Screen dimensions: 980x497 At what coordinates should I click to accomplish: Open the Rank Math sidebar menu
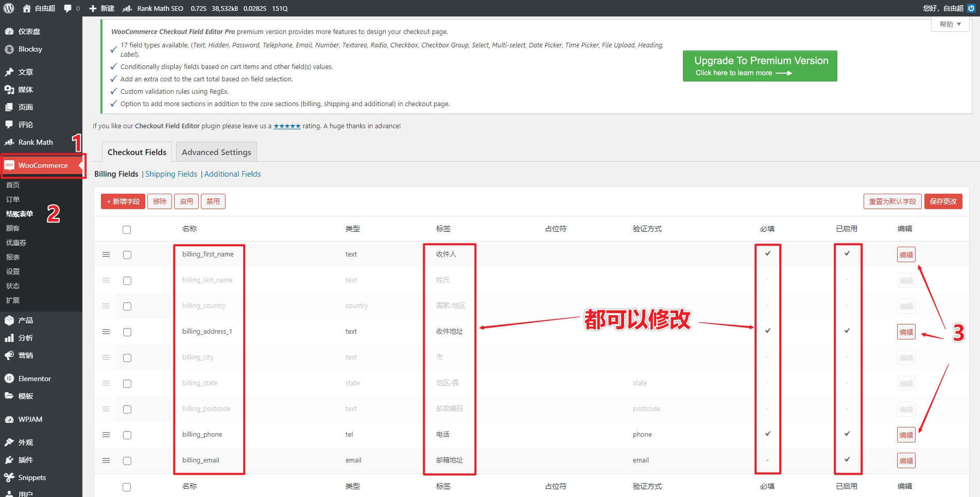click(x=36, y=142)
